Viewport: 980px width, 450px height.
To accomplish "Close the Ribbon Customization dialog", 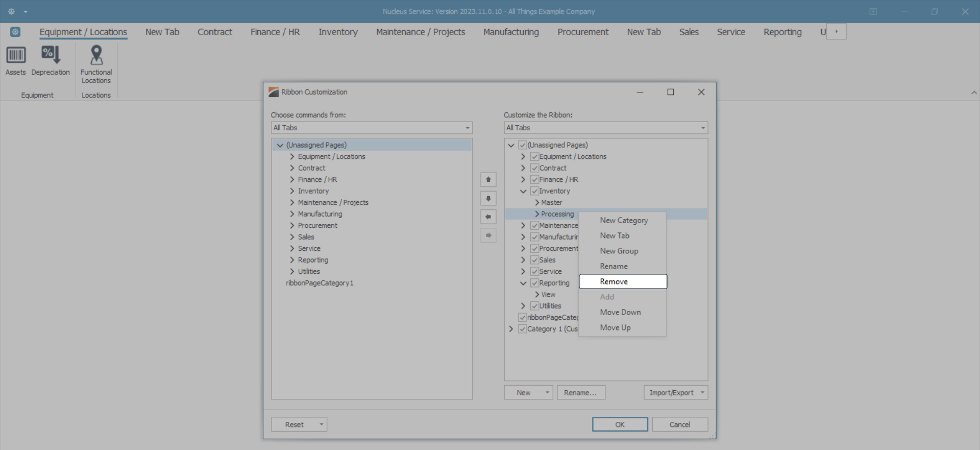I will coord(701,92).
